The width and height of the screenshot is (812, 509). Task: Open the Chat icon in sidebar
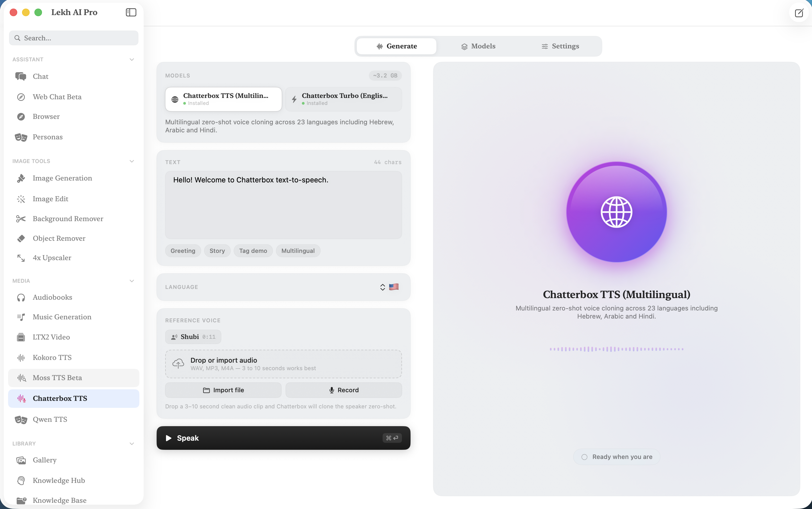tap(21, 76)
